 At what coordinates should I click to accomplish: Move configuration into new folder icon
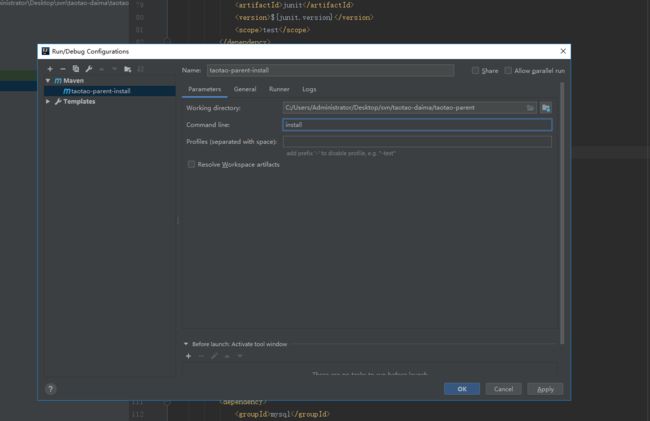coord(128,69)
